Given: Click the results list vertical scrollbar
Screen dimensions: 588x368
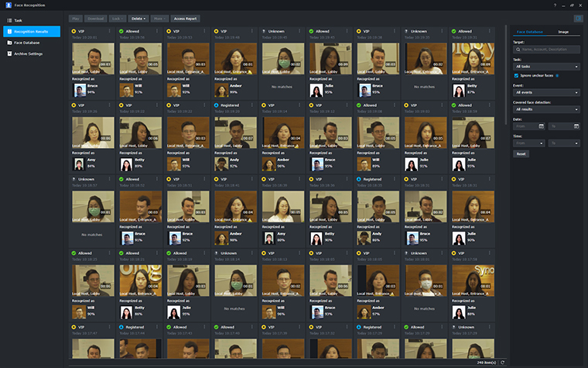Looking at the screenshot, I should (506, 74).
